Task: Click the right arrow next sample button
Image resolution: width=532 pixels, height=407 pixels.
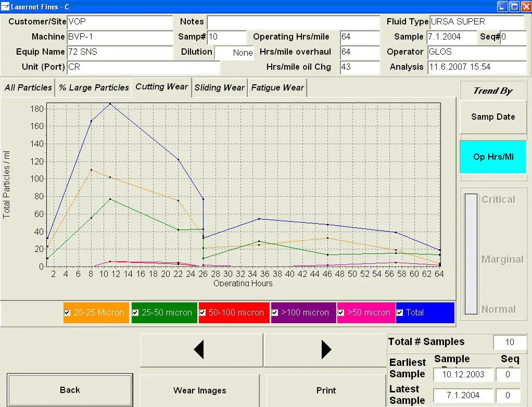Action: point(325,350)
